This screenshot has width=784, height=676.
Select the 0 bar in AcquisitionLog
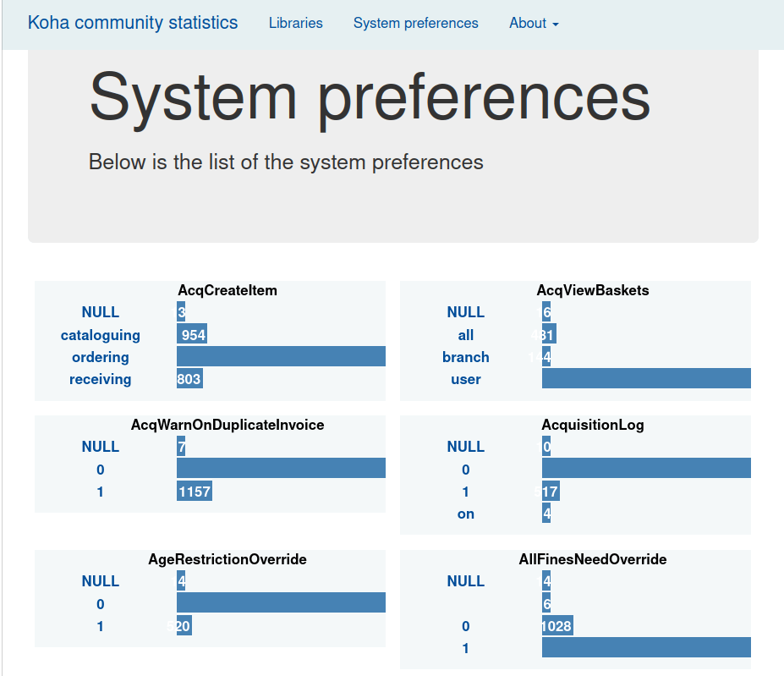click(646, 468)
